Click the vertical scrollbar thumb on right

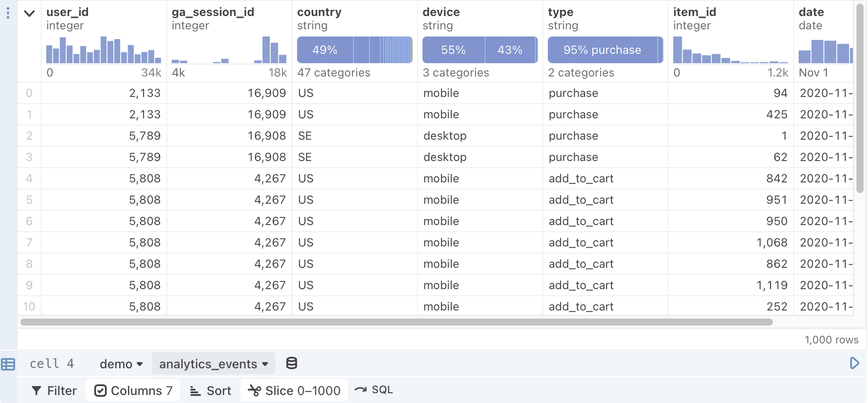coord(860,98)
